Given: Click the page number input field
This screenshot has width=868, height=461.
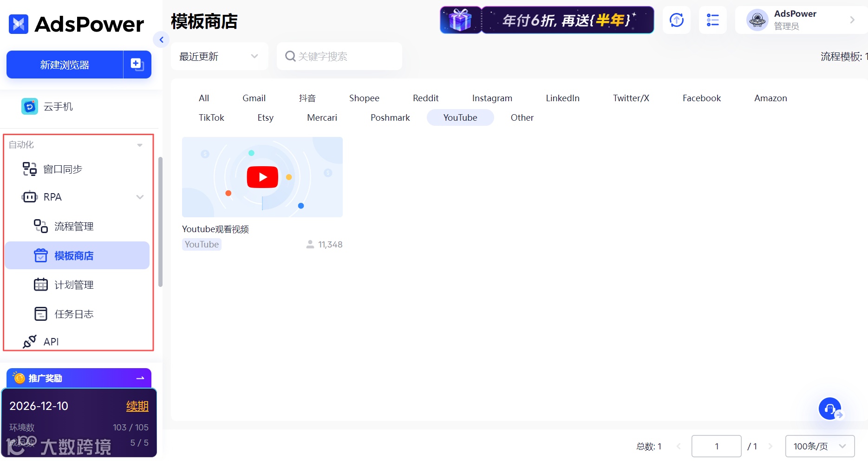Looking at the screenshot, I should 717,446.
